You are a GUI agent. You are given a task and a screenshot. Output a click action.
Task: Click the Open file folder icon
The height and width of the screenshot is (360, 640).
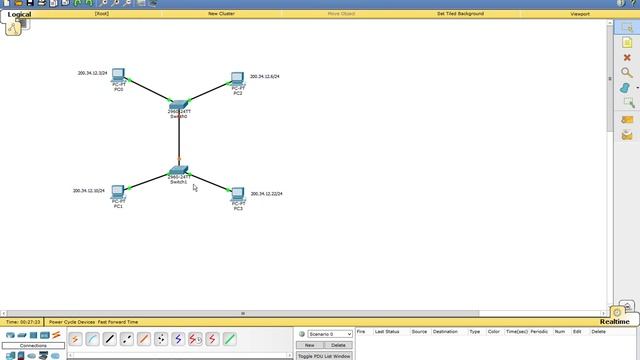click(x=18, y=3)
